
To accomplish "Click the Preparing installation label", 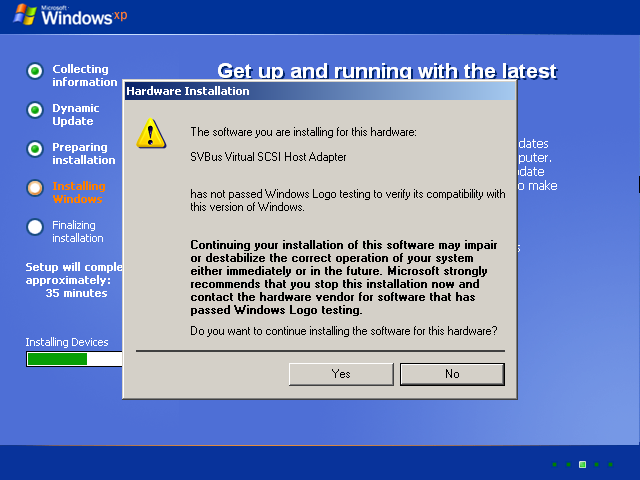I will point(84,153).
